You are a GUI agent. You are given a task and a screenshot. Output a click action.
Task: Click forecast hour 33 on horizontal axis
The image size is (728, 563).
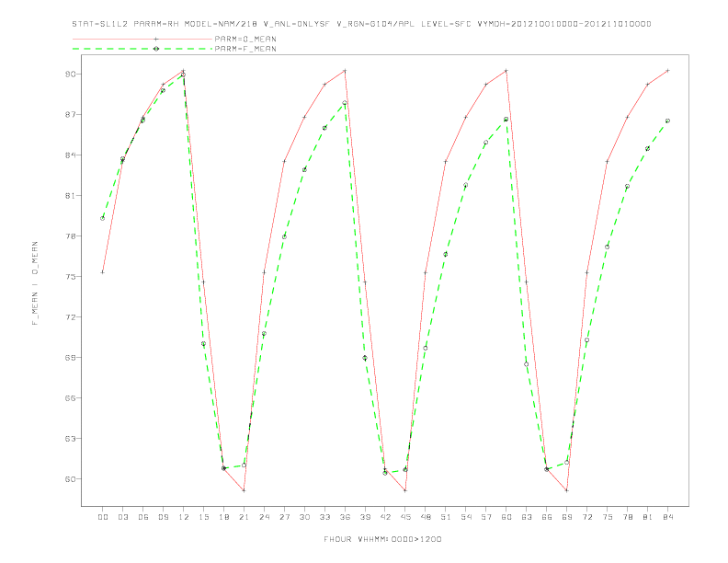pyautogui.click(x=324, y=517)
